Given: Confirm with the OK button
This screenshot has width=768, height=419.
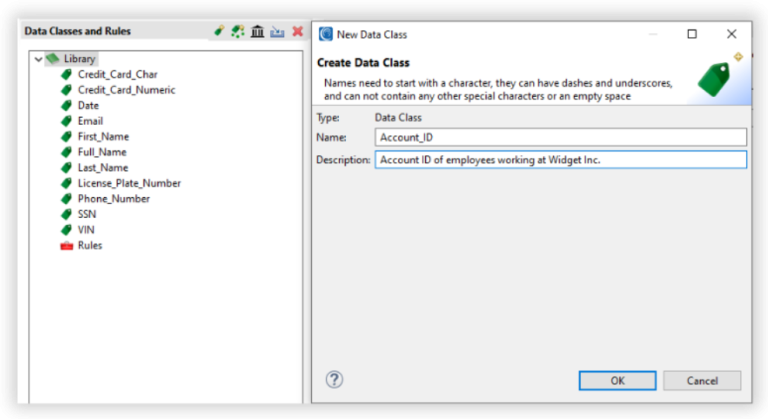Looking at the screenshot, I should [x=617, y=381].
